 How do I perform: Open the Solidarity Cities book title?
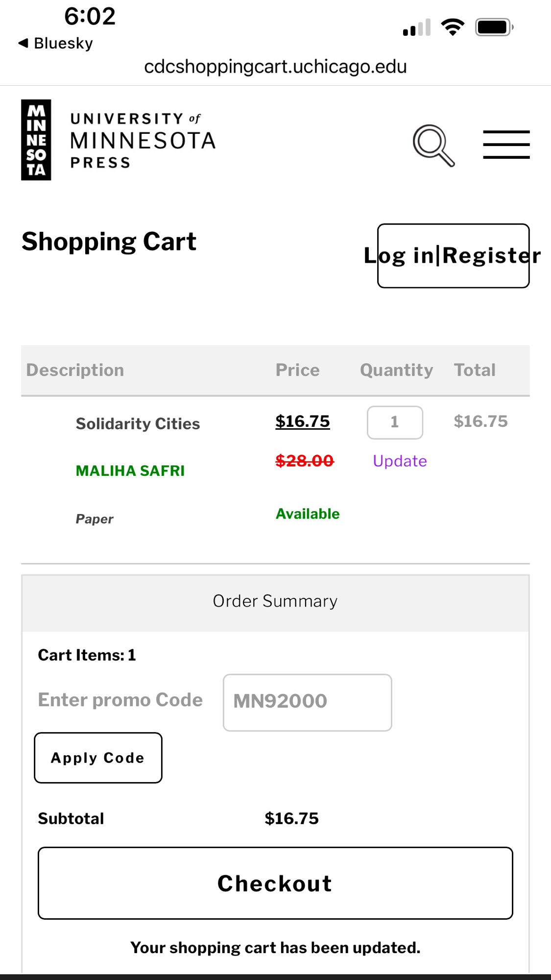point(138,424)
